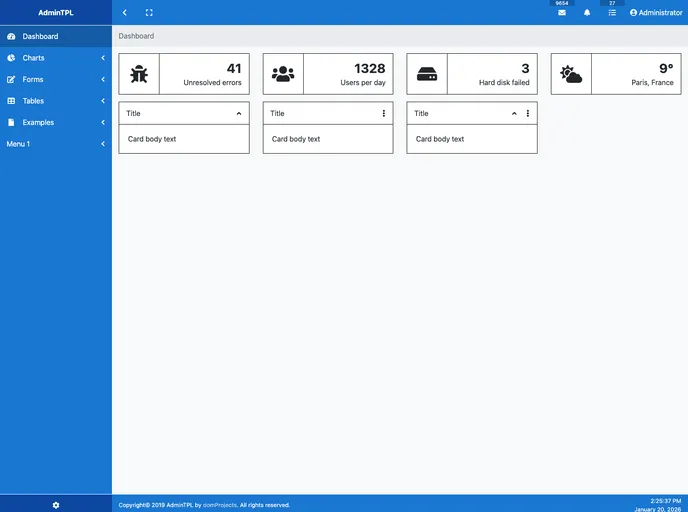
Task: Click the cloud-sun weather icon
Action: point(571,74)
